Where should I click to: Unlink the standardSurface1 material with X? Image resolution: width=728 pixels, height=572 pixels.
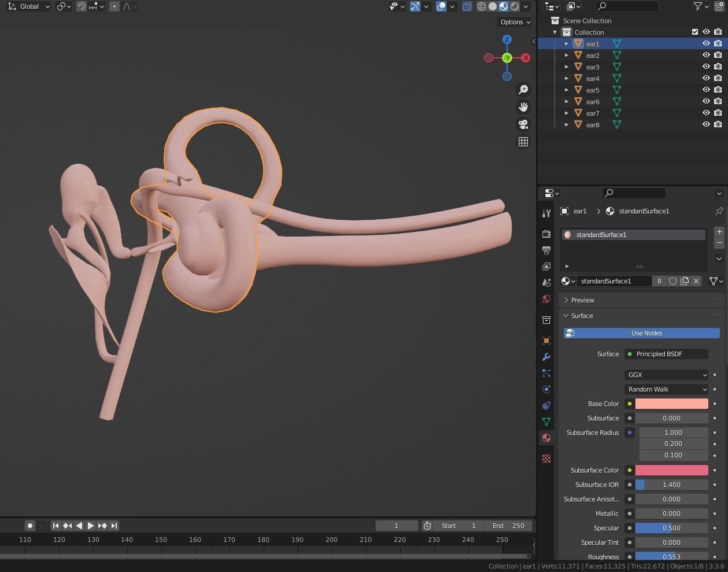(696, 281)
